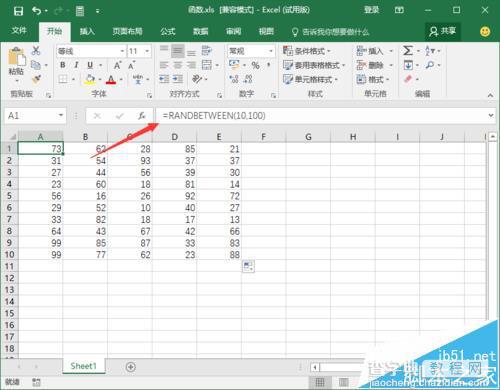
Task: Decrease the font size with the smaller A
Action: click(x=131, y=65)
